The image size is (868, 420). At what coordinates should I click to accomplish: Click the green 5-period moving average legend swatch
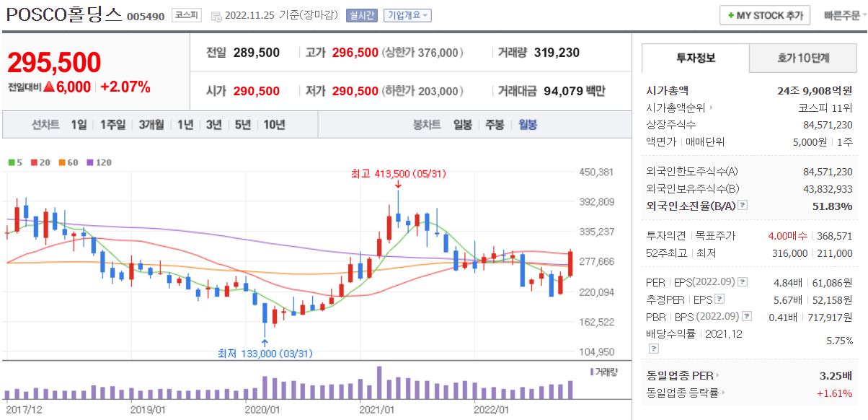tap(11, 162)
